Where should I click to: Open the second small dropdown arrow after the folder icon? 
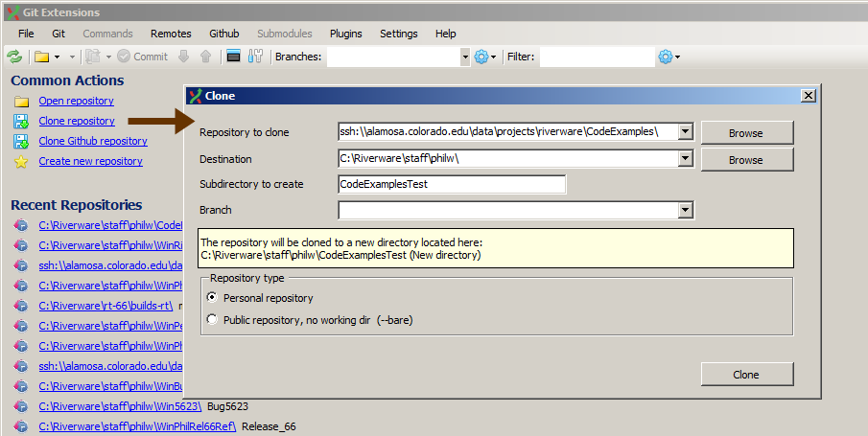72,57
